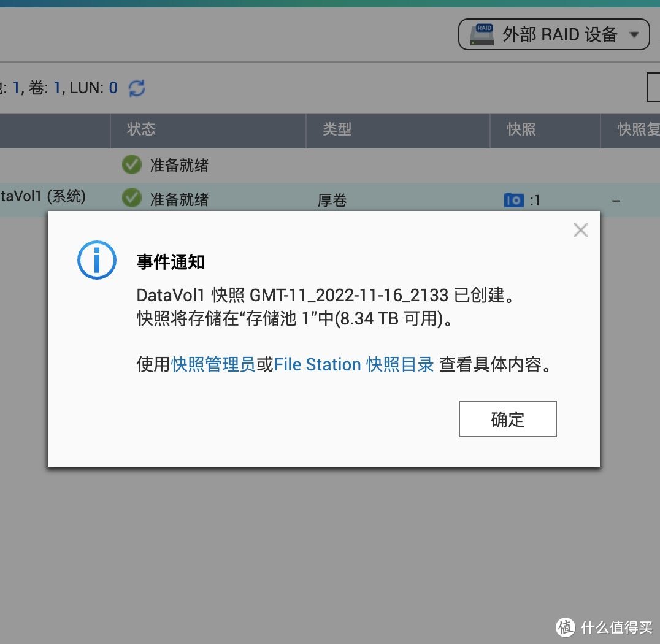Screen dimensions: 660x644
Task: Click the blue info icon in the notification dialog
Action: [96, 260]
